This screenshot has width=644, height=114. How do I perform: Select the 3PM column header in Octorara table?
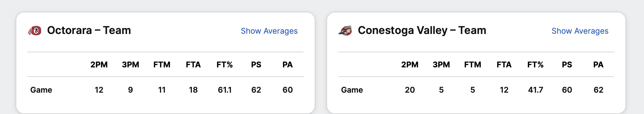tap(130, 65)
